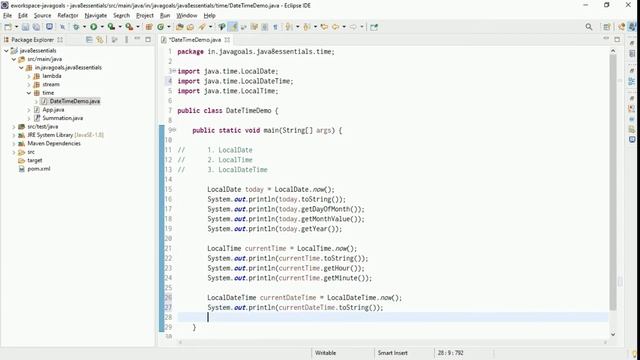The width and height of the screenshot is (640, 360).
Task: Click the Pin Editor toolbar icon
Action: point(374,27)
